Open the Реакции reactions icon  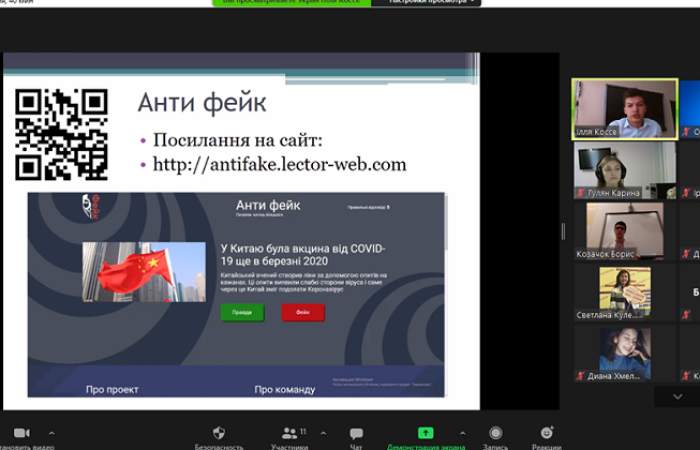[546, 433]
